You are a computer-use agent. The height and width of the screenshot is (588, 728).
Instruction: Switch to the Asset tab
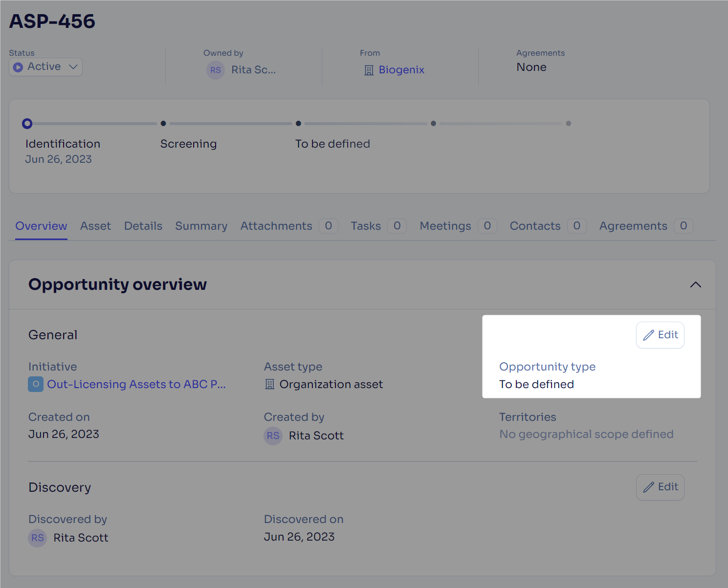[x=95, y=226]
